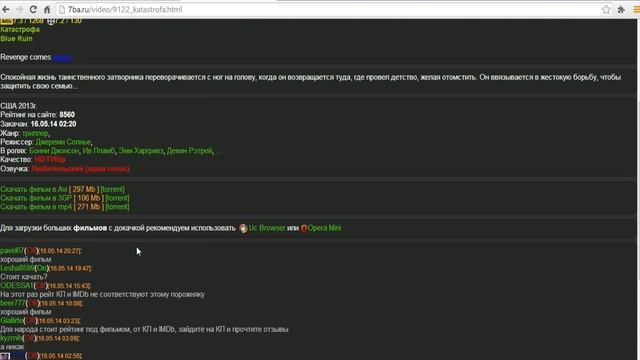Viewport: 640px width, 360px height.
Task: Click the red voice-over value in Озвучка row
Action: [x=81, y=169]
